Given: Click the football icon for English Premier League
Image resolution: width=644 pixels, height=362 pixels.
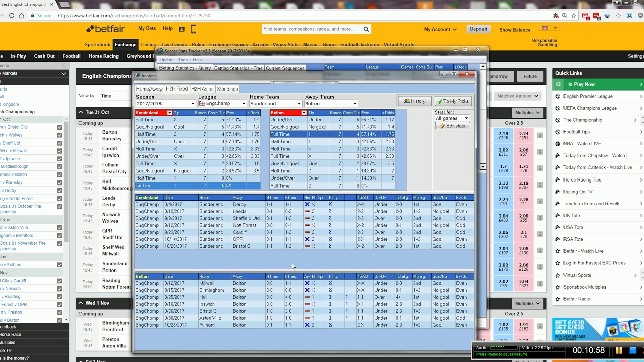Looking at the screenshot, I should 558,96.
